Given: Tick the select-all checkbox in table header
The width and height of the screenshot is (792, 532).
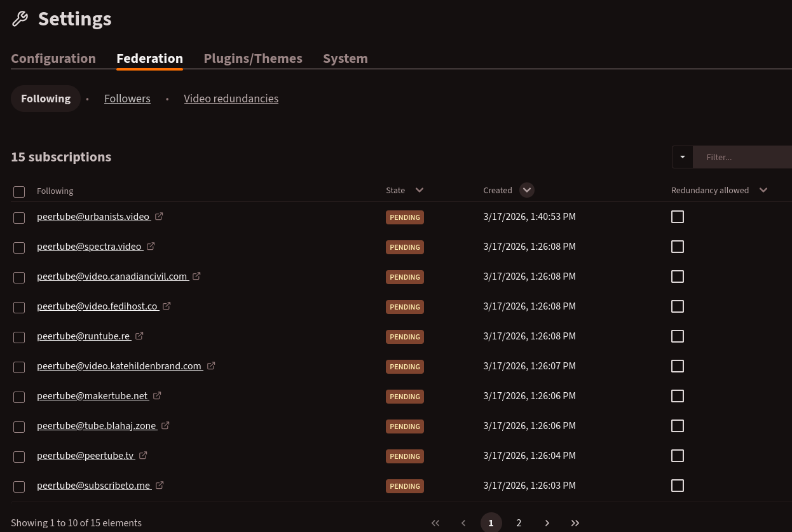Looking at the screenshot, I should click(19, 191).
